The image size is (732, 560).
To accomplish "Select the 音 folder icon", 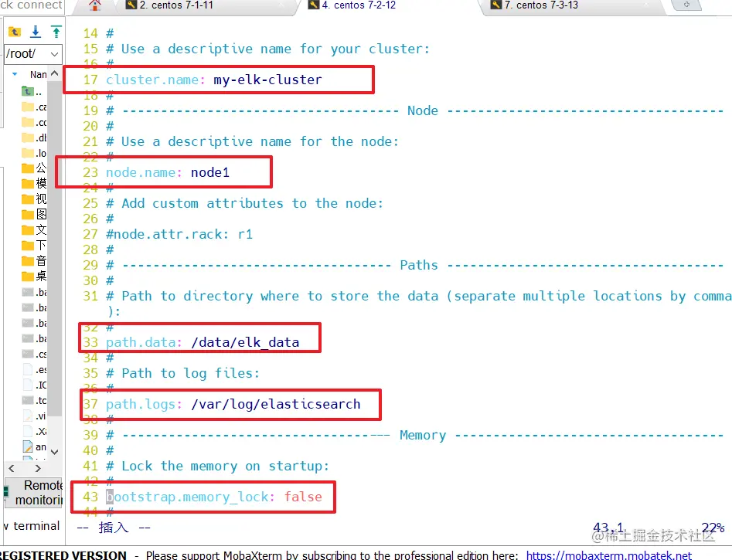I will [28, 261].
